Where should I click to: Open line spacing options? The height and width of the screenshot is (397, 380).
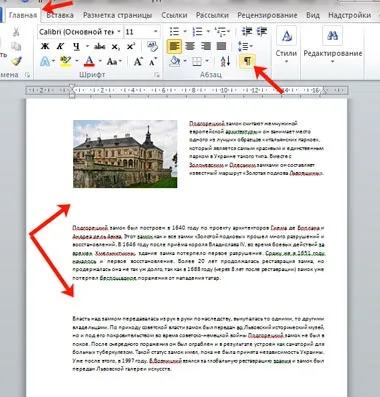coord(246,46)
